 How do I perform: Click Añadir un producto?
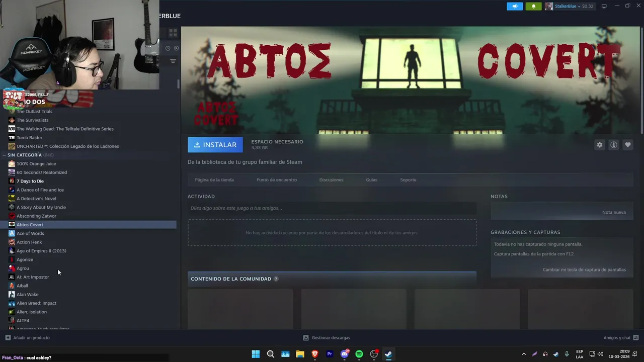(27, 338)
